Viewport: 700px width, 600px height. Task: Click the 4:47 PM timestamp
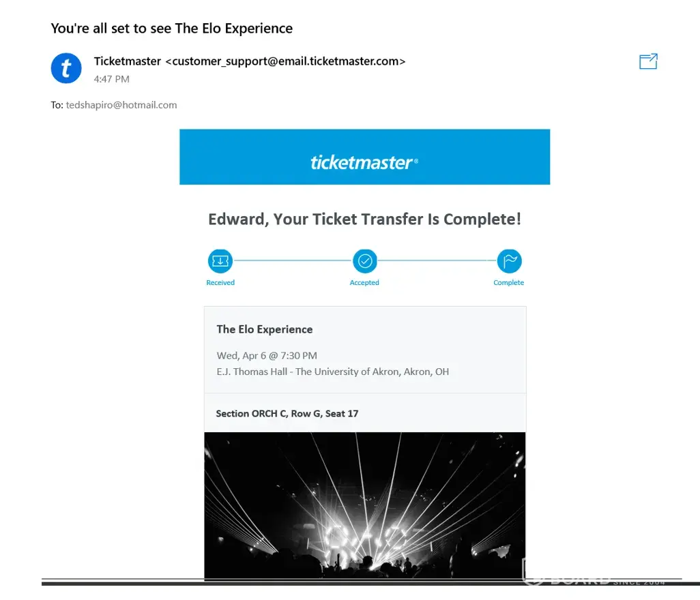(x=111, y=79)
